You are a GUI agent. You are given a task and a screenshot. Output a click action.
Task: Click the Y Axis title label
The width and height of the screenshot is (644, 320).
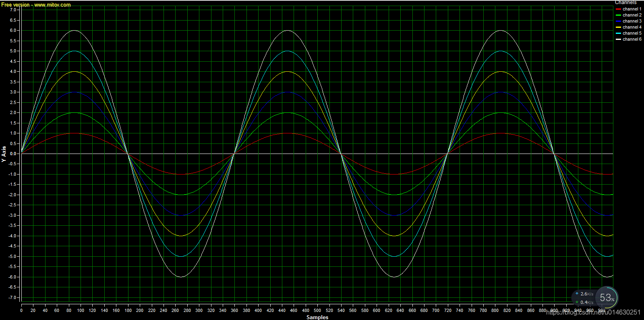(x=4, y=154)
